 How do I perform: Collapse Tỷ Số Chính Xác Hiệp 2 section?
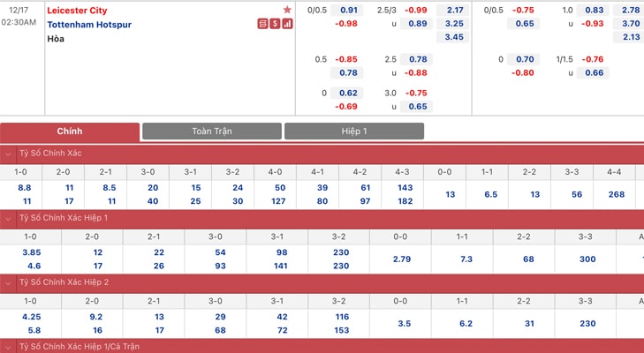coord(9,282)
